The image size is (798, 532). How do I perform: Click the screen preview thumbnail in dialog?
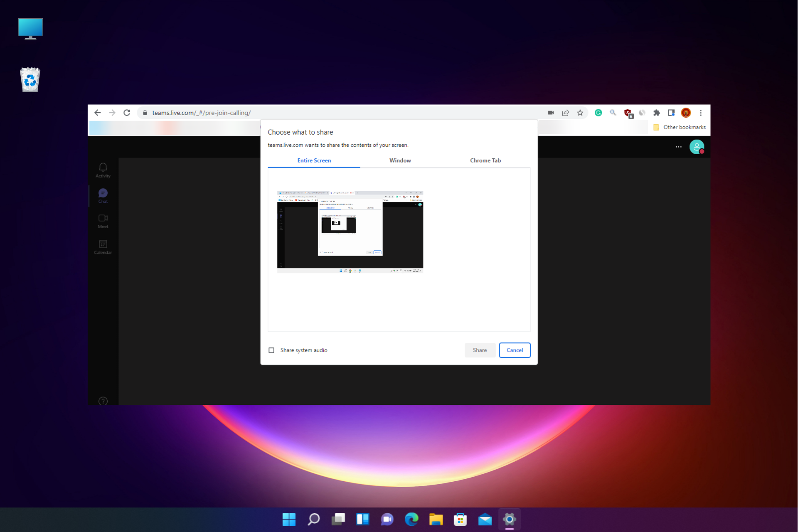(x=350, y=230)
